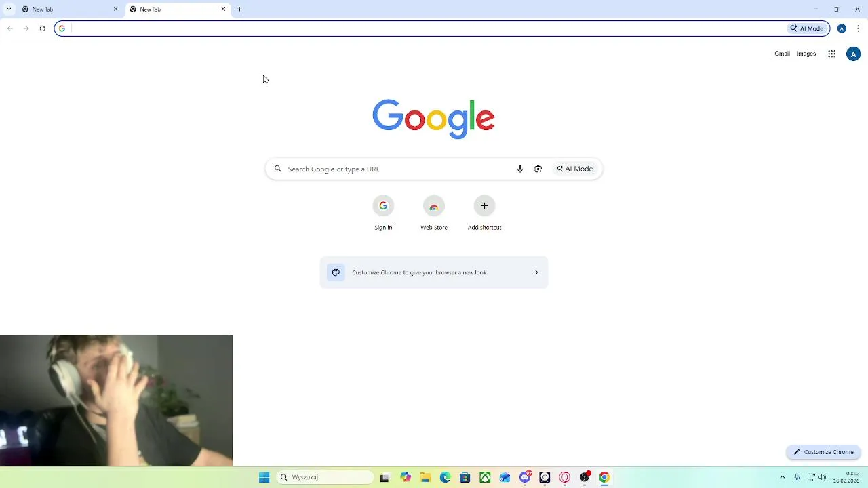Click the browser Forward arrow
Viewport: 868px width, 488px height.
pyautogui.click(x=26, y=28)
